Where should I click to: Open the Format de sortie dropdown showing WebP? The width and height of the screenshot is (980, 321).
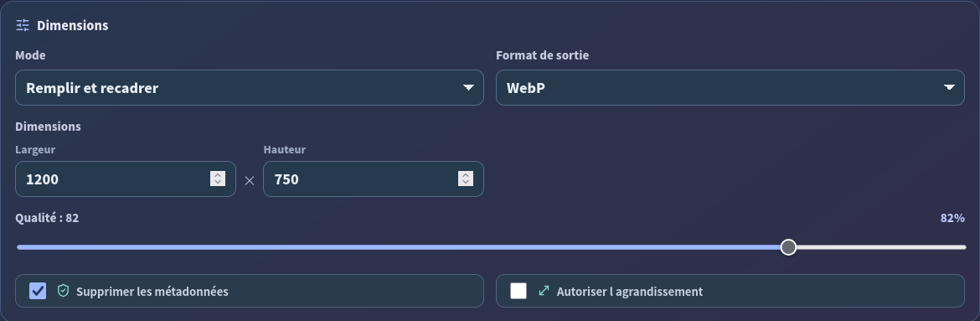point(730,88)
